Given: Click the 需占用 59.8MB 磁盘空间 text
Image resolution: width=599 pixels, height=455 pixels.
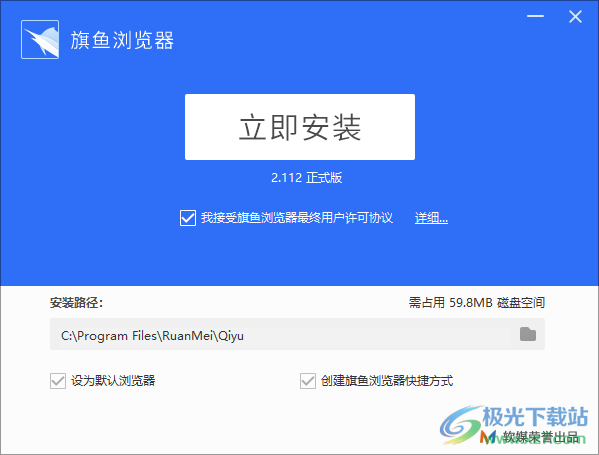Looking at the screenshot, I should [477, 303].
